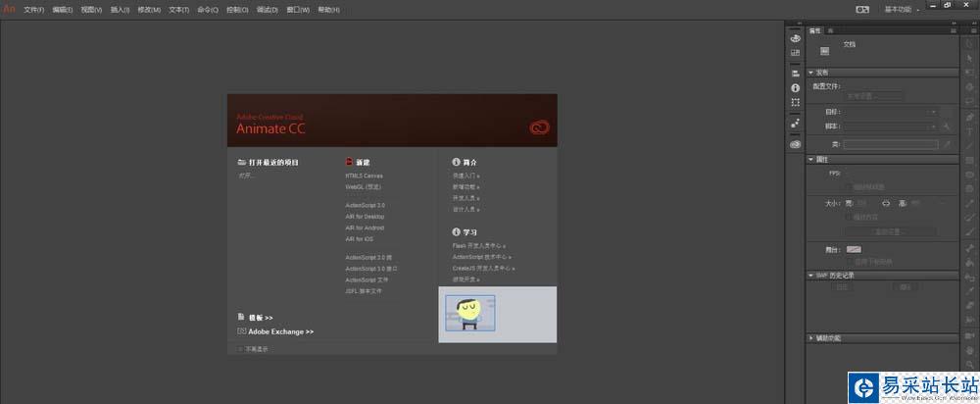Open the 修改(M) menu
Image resolution: width=980 pixels, height=404 pixels.
click(149, 10)
